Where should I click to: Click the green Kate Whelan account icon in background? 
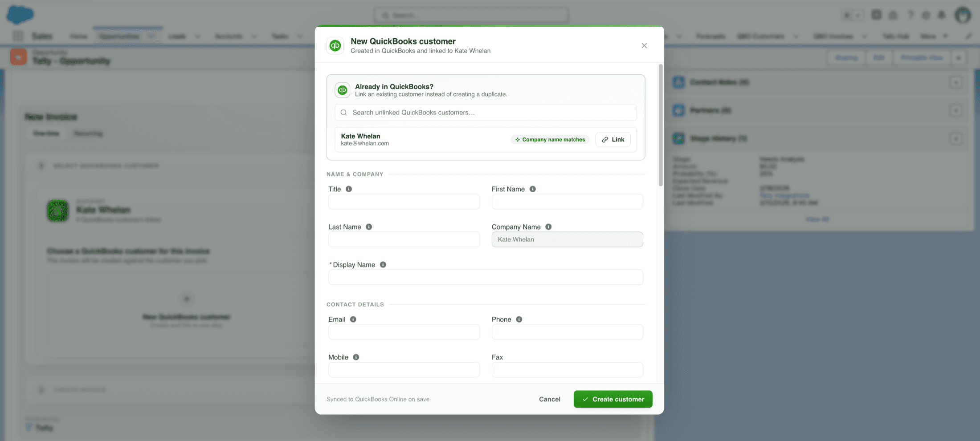(x=58, y=211)
